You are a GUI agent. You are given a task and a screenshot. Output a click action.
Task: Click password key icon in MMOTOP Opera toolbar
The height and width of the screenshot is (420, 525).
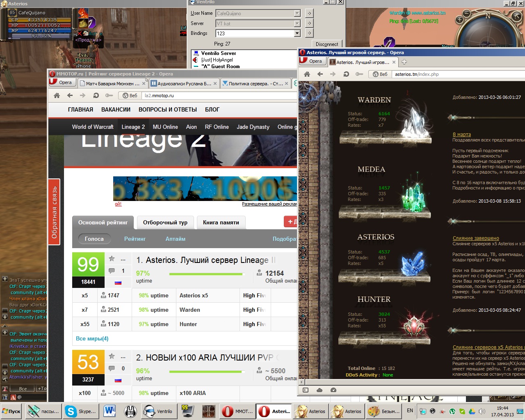[x=109, y=96]
